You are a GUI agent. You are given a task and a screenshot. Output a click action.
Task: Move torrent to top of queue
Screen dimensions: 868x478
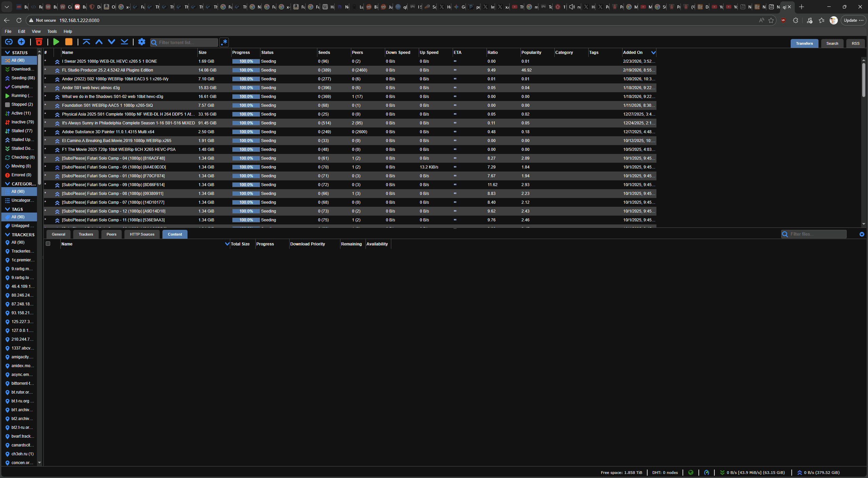point(86,42)
